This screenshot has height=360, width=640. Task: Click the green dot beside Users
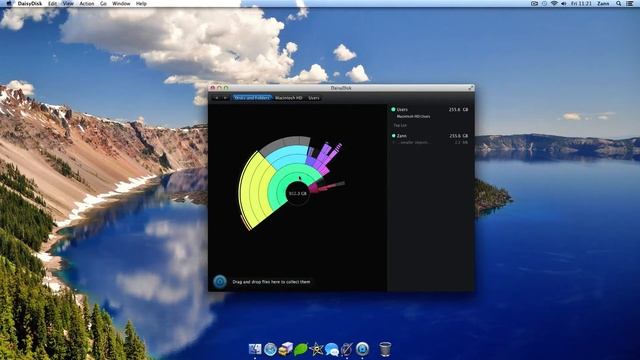[393, 109]
